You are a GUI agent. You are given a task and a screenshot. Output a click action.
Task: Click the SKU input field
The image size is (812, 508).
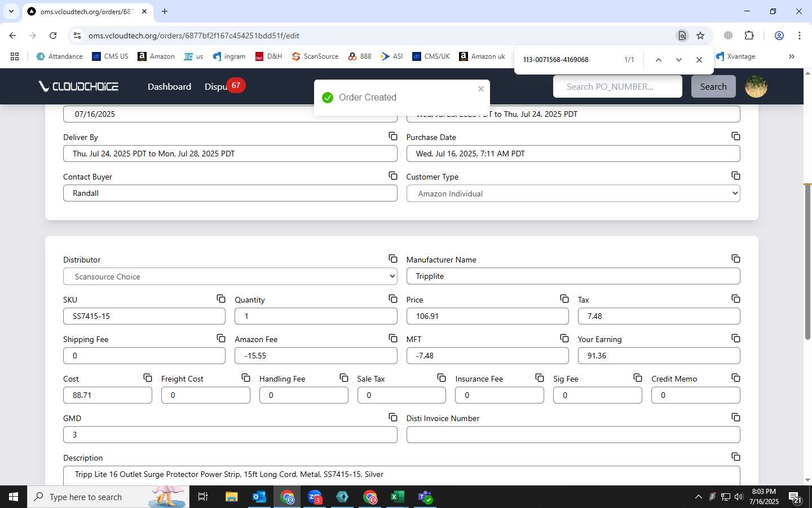144,316
